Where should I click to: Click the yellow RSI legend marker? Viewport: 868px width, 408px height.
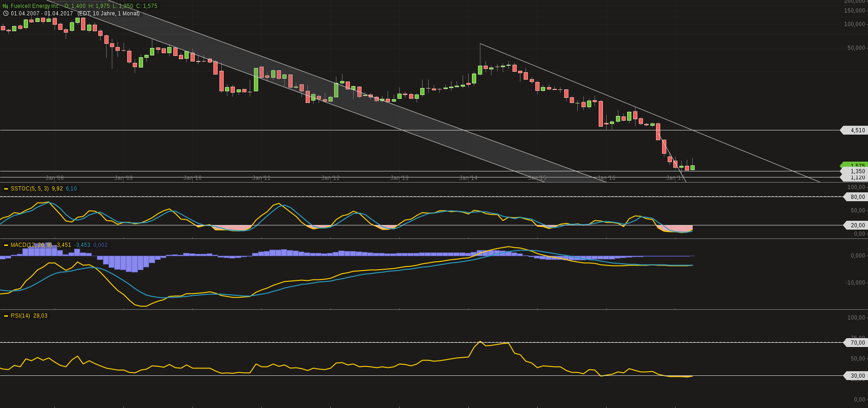(6, 316)
